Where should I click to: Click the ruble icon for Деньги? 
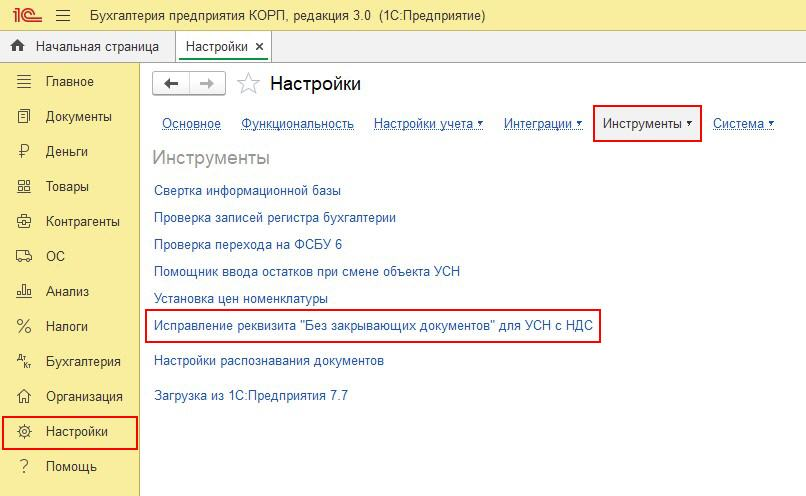click(24, 151)
